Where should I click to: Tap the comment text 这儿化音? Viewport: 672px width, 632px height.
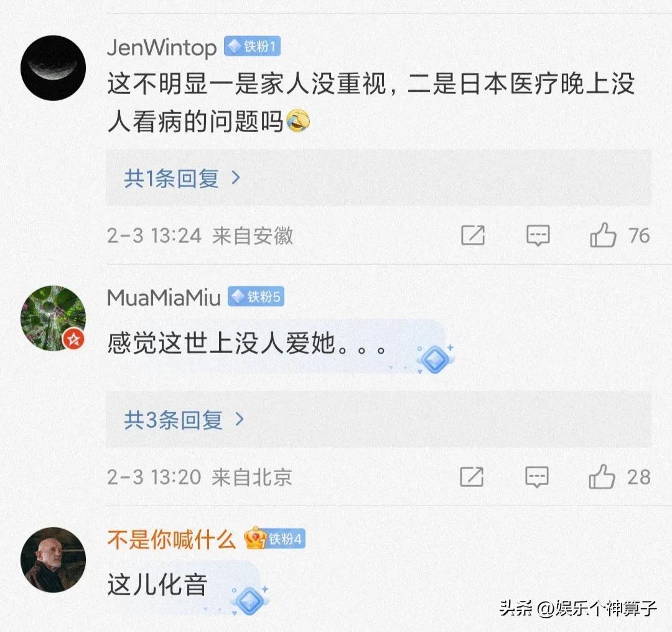pyautogui.click(x=157, y=584)
